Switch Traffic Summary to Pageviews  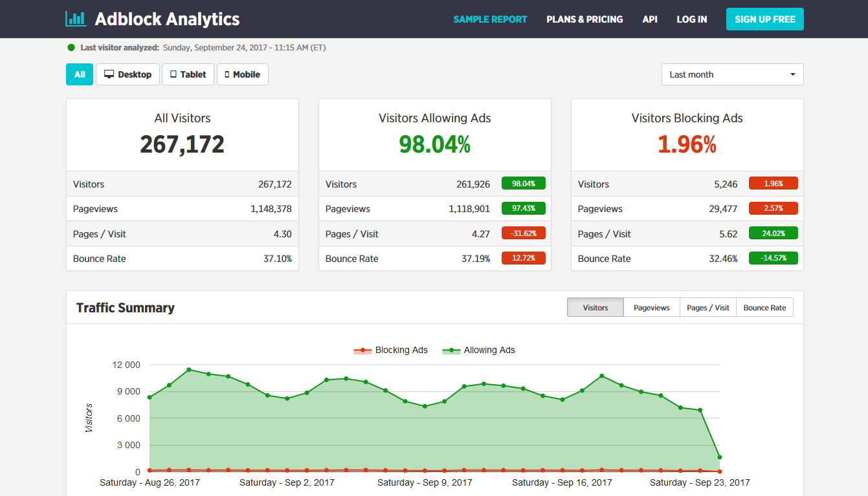coord(651,307)
